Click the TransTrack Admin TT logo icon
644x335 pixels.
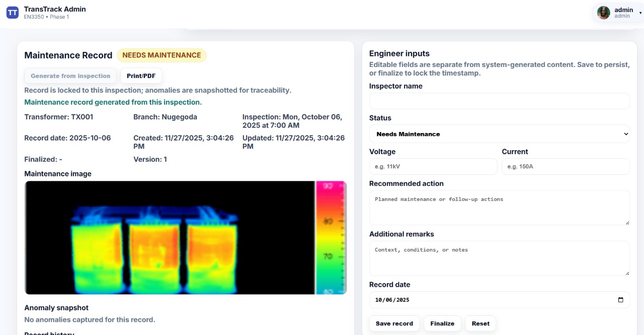point(12,12)
